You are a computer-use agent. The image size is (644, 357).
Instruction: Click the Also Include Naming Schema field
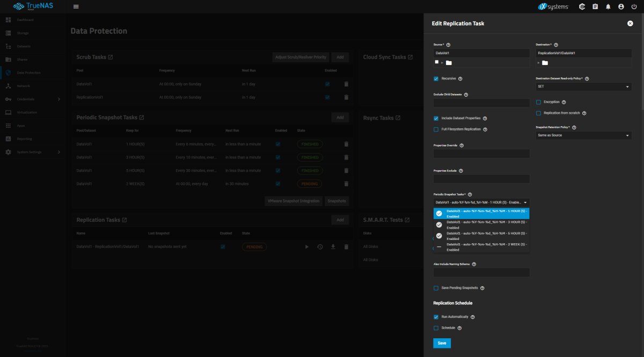coord(481,273)
